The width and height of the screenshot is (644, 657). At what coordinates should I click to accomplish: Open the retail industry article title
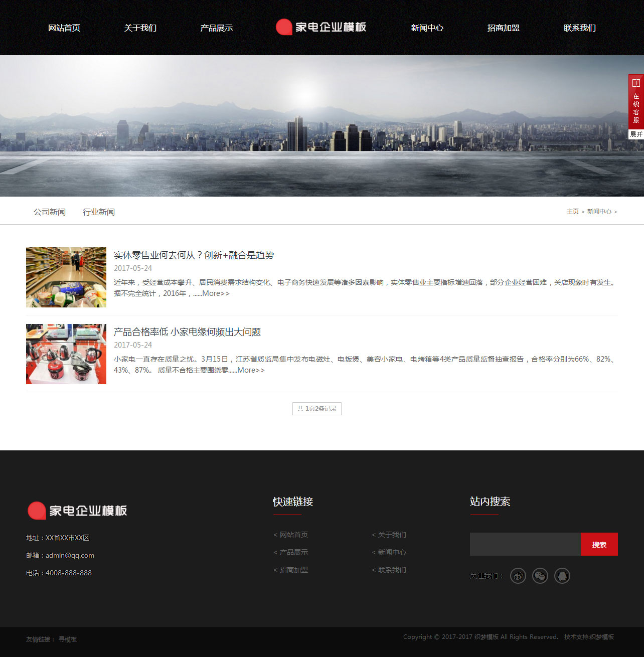pos(194,255)
